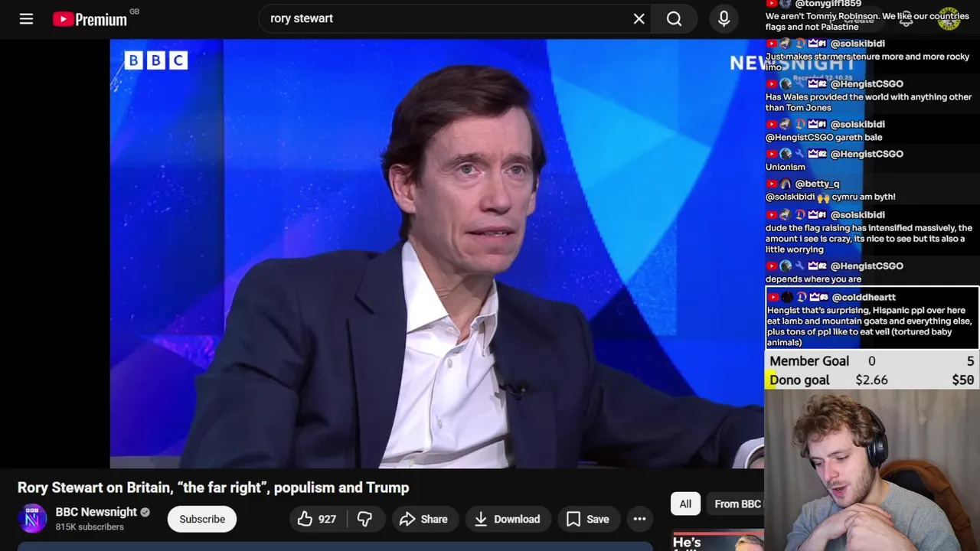This screenshot has width=980, height=551.
Task: Click the magnifier search button
Action: (674, 18)
